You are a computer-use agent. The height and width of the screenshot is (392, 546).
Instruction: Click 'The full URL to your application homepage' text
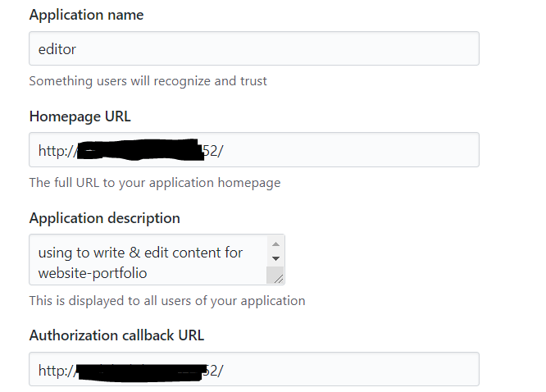[x=155, y=183]
